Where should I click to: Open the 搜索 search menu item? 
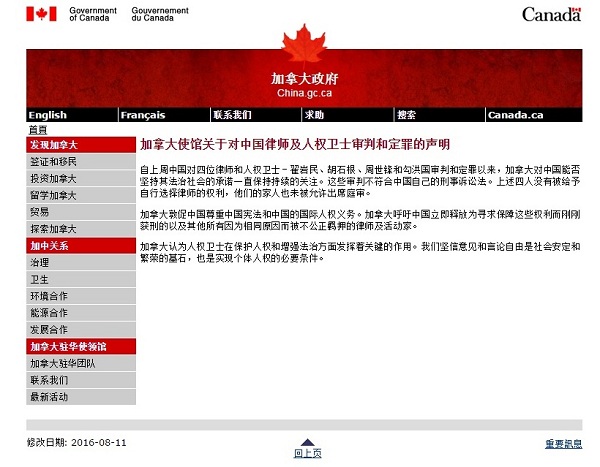[x=406, y=115]
